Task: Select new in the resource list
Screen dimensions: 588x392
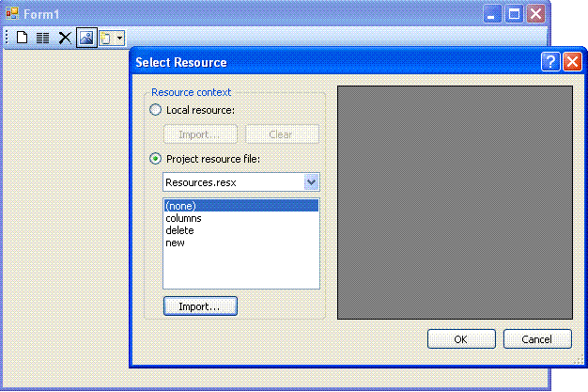Action: click(x=241, y=243)
